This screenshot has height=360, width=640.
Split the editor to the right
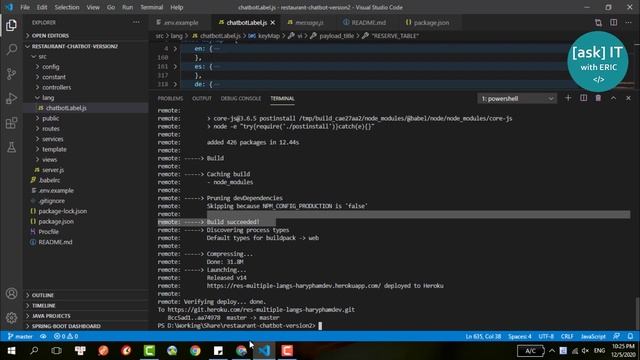tap(613, 22)
